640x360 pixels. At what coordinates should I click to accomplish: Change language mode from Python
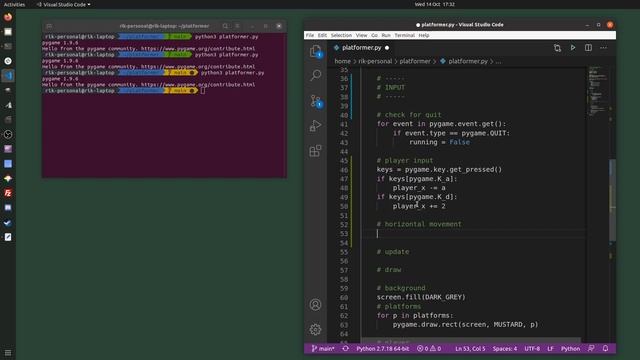click(570, 349)
